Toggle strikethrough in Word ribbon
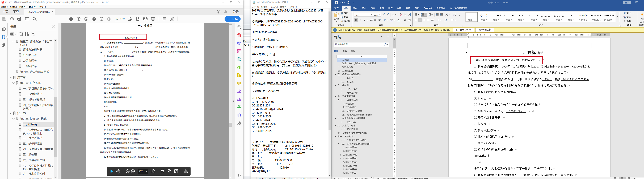644x179 pixels. point(371,20)
